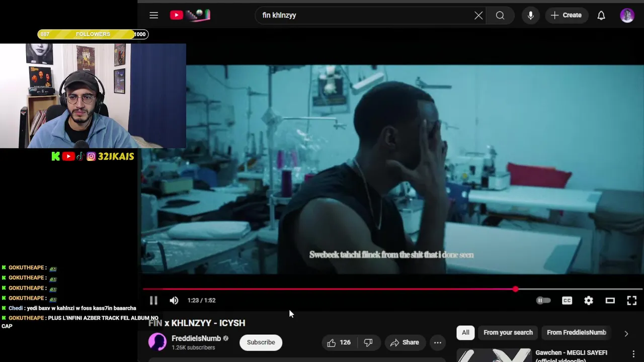Click the followers goal progress bar

point(93,34)
